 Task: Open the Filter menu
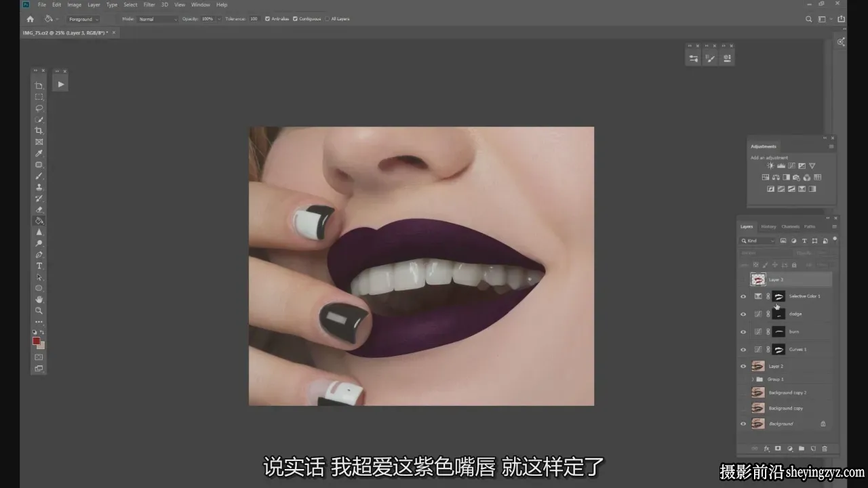pos(149,5)
